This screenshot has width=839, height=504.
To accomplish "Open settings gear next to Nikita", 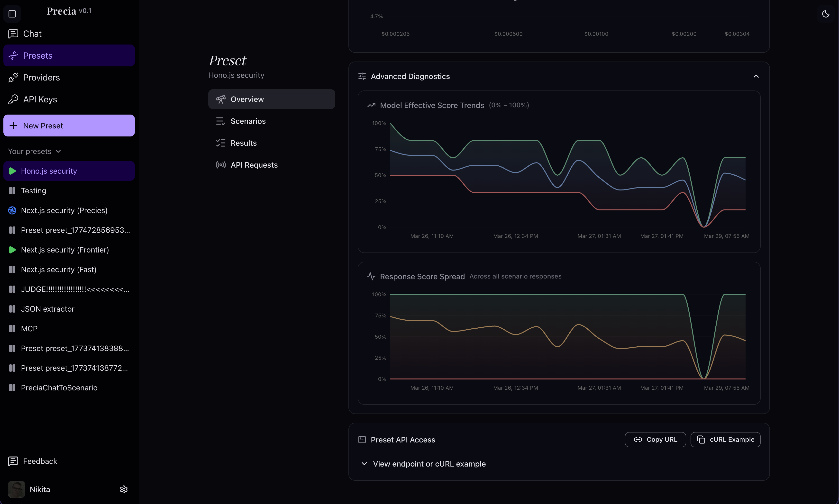I will [x=124, y=489].
